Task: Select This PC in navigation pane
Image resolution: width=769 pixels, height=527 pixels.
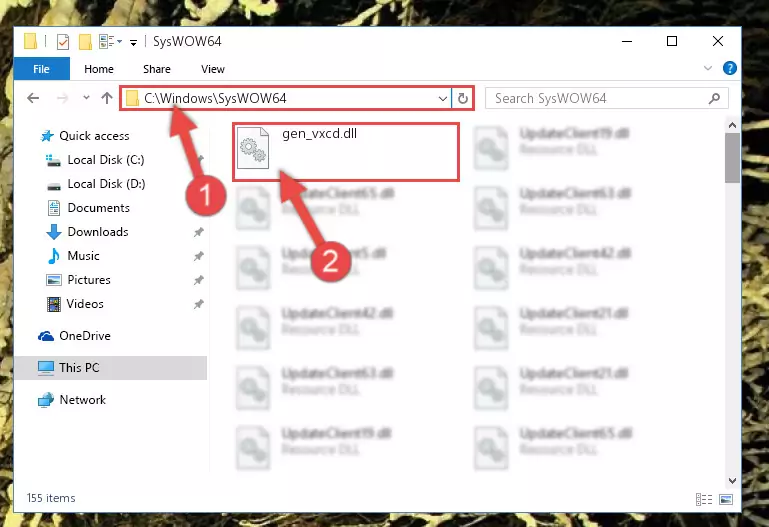Action: tap(111, 368)
